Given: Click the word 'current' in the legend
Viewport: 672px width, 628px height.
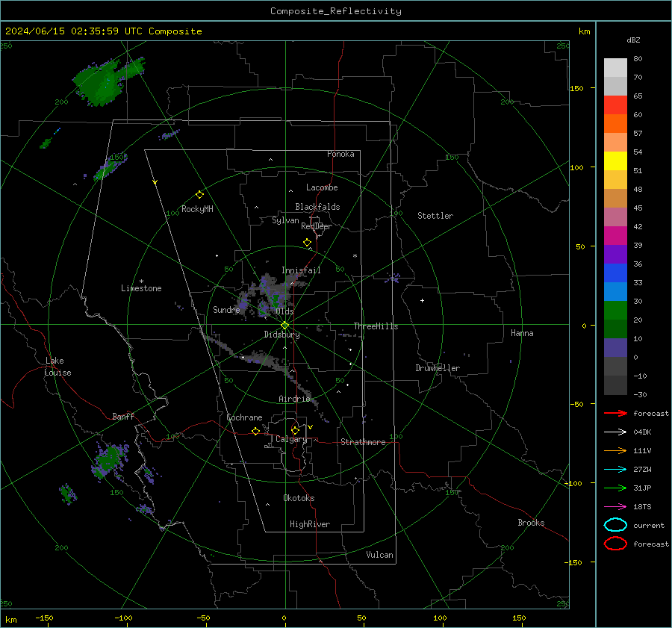Looking at the screenshot, I should coord(648,525).
